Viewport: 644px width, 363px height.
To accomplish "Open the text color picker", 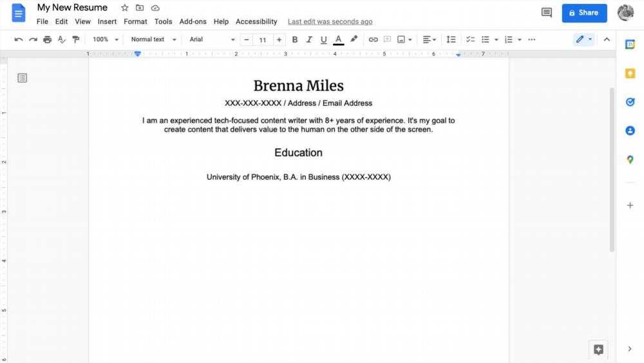I will click(x=338, y=39).
